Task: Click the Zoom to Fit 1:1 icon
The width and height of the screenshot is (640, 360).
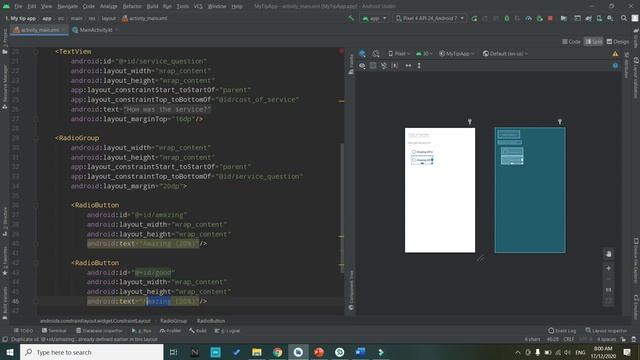Action: (609, 290)
